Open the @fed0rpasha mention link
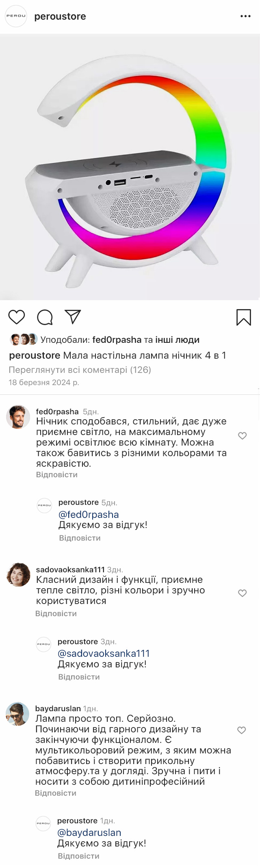260x868 pixels. click(89, 514)
